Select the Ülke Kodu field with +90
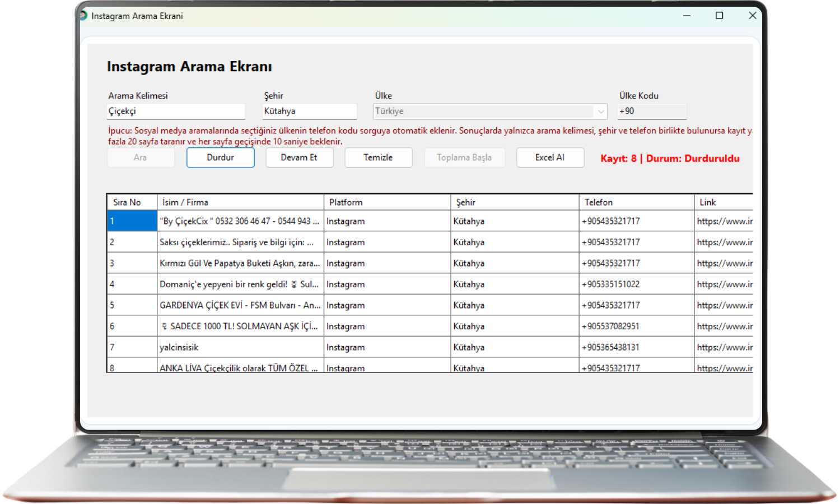The image size is (840, 504). pos(652,111)
